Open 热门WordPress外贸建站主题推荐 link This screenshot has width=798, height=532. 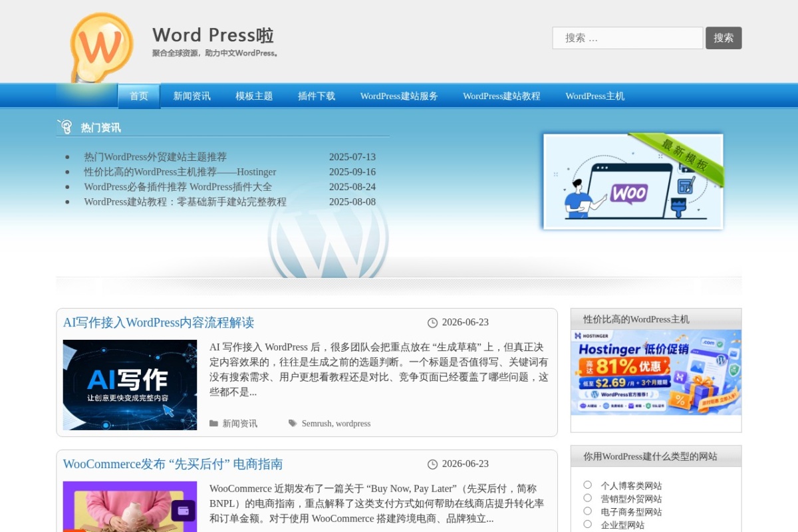tap(156, 157)
